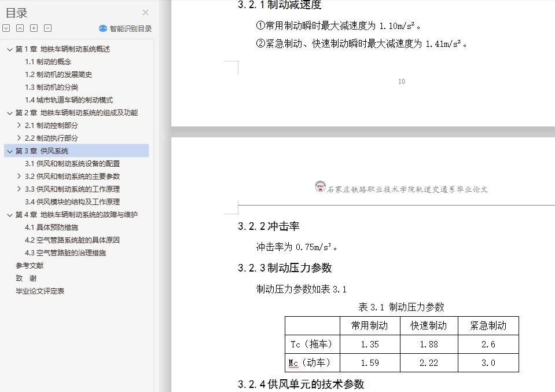Image resolution: width=555 pixels, height=392 pixels.
Task: Go to 1.1 制动的概念 heading
Action: coord(48,61)
